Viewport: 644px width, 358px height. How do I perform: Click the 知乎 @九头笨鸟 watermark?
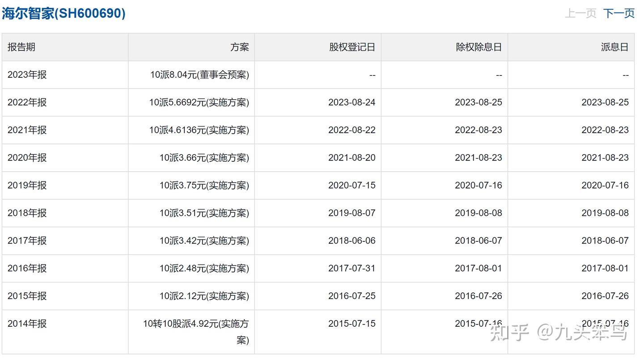tap(559, 333)
